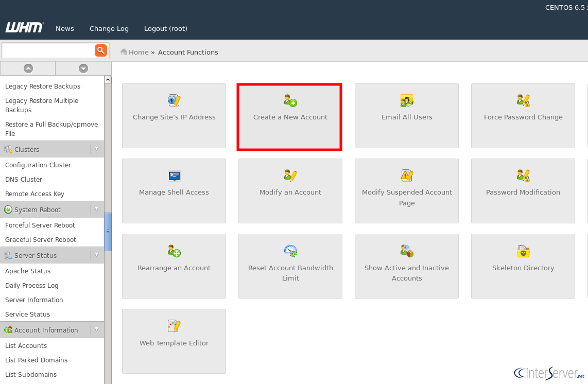Open Skeleton Directory tile label
The width and height of the screenshot is (588, 384).
click(x=523, y=268)
